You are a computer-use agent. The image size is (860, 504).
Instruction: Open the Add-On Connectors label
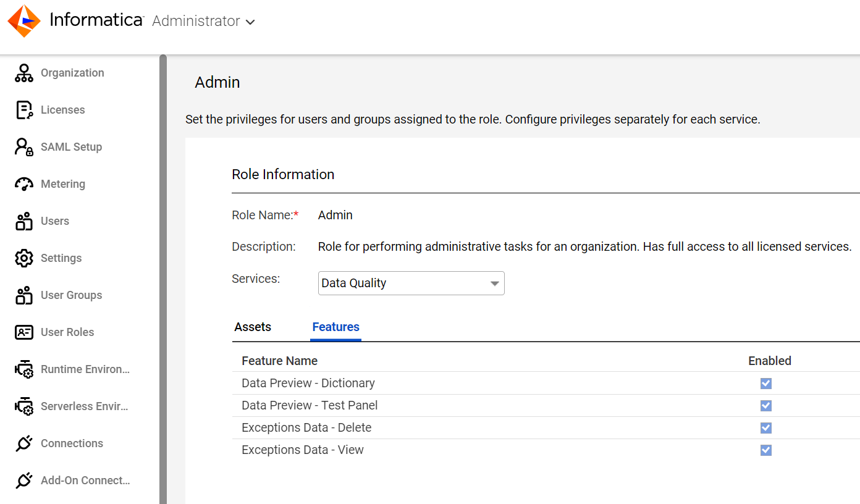(x=85, y=481)
